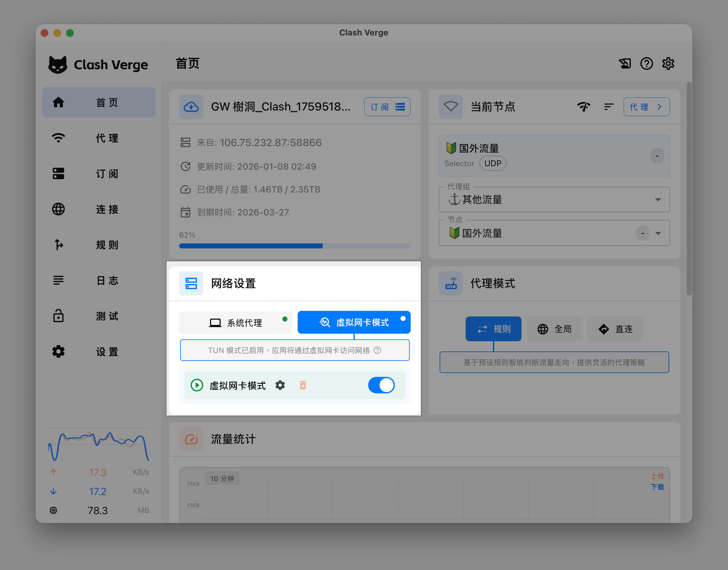Click the 订阅 button in profile card
Screen dimensions: 728x570
coord(387,107)
